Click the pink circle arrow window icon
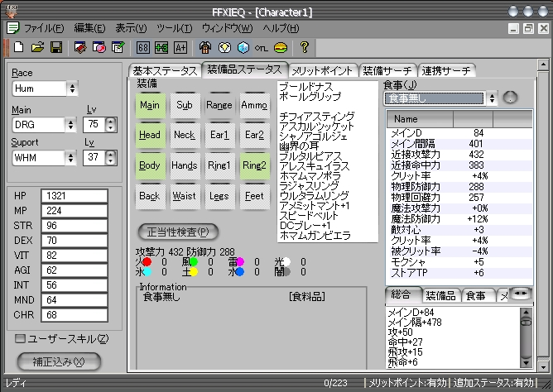Image resolution: width=553 pixels, height=392 pixels. [x=99, y=47]
